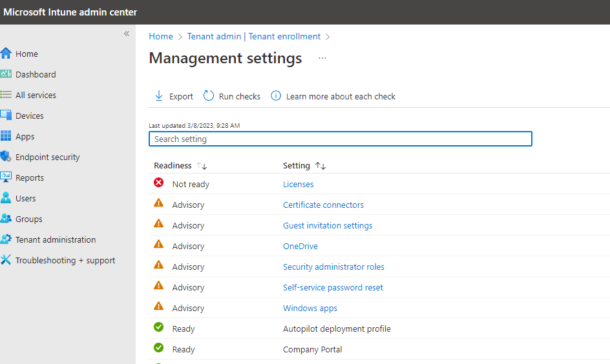Collapse the sidebar with the double chevron

coord(127,34)
